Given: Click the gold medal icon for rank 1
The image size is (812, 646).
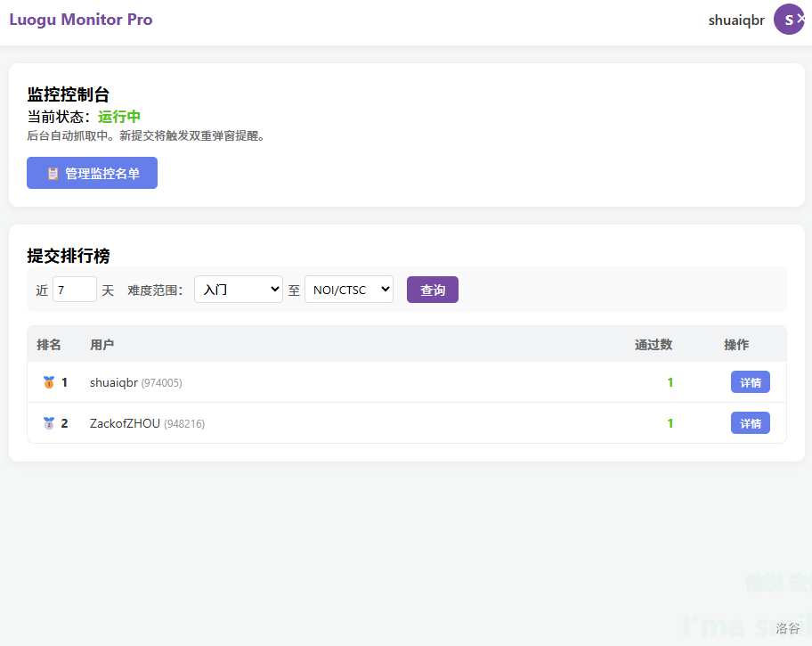Looking at the screenshot, I should click(x=49, y=382).
